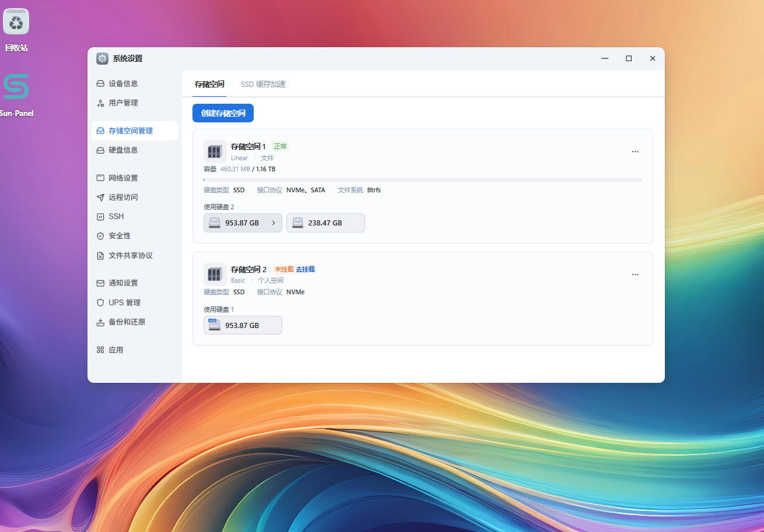Expand the 953.87 GB disk chevron in 存储空间 1
764x532 pixels.
(x=274, y=223)
